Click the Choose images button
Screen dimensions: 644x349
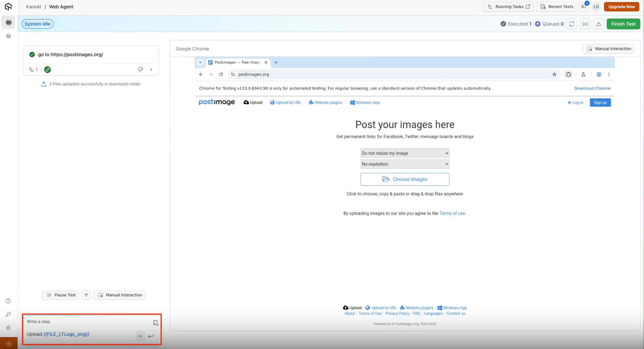404,179
